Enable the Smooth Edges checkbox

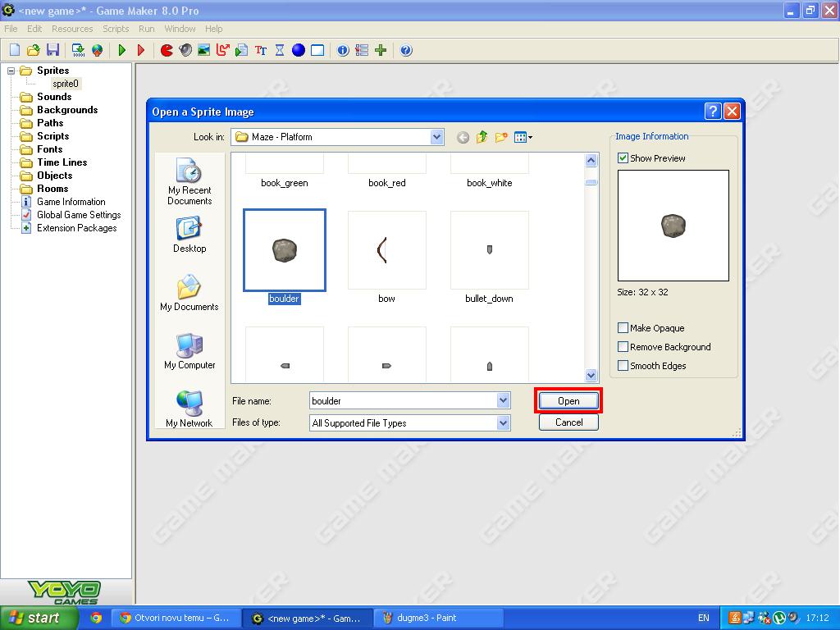click(x=623, y=365)
